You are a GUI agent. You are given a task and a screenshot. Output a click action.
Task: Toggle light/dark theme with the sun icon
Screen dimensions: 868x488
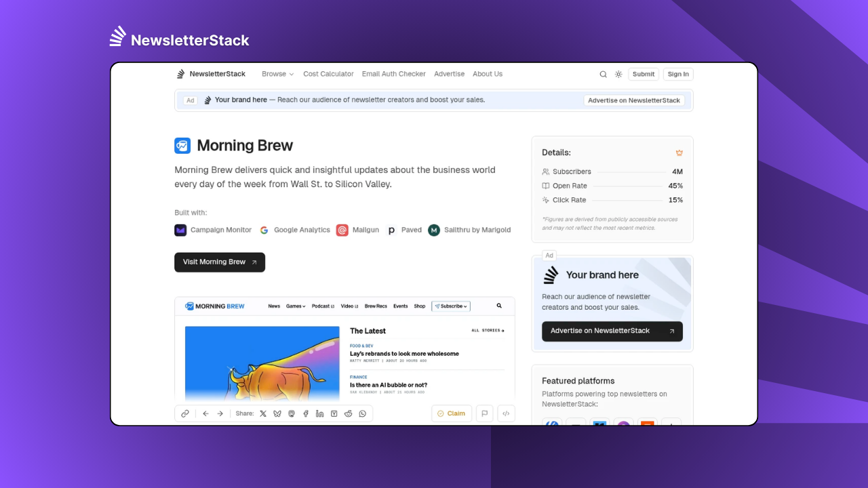pos(618,74)
